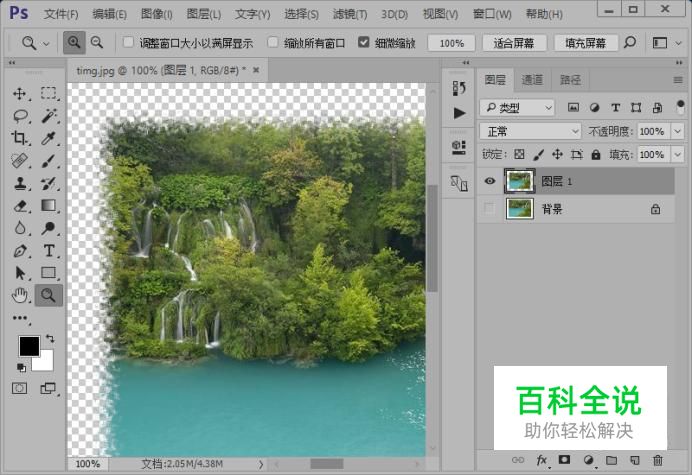The width and height of the screenshot is (692, 475).
Task: Click the zoom out mode icon in options bar
Action: (x=97, y=43)
